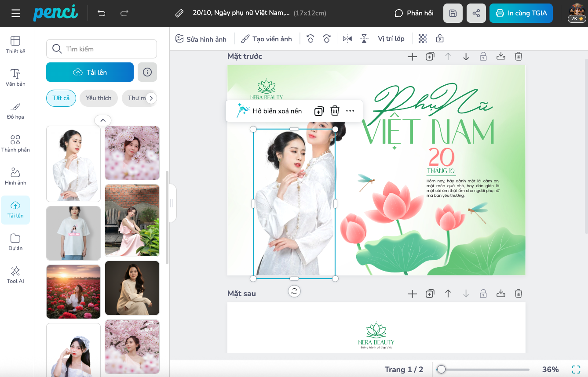Toggle lock on the Mặt trước page
This screenshot has width=588, height=377.
coord(483,56)
